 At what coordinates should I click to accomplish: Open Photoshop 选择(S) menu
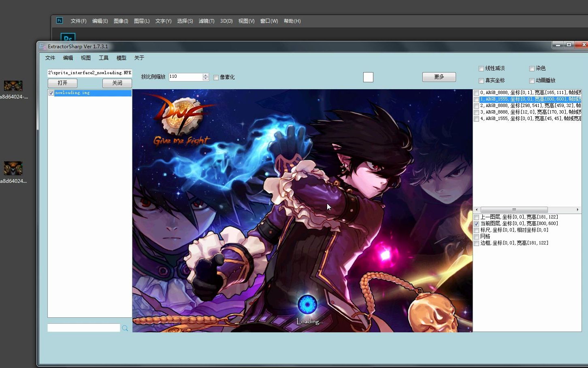[185, 21]
